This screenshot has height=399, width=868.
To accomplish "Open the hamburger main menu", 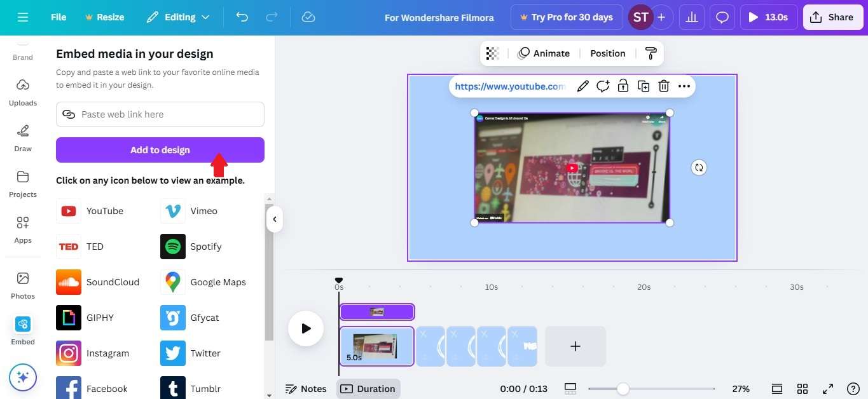I will 23,17.
